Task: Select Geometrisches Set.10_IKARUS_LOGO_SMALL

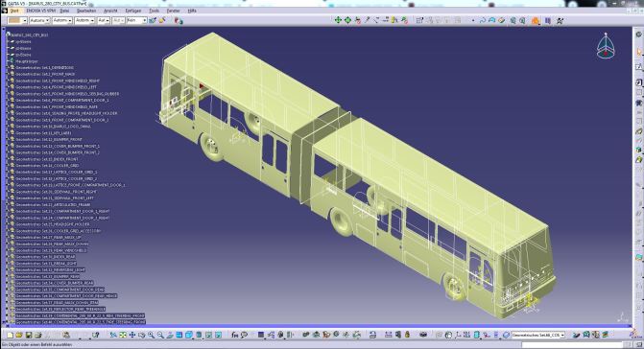Action: coord(54,127)
